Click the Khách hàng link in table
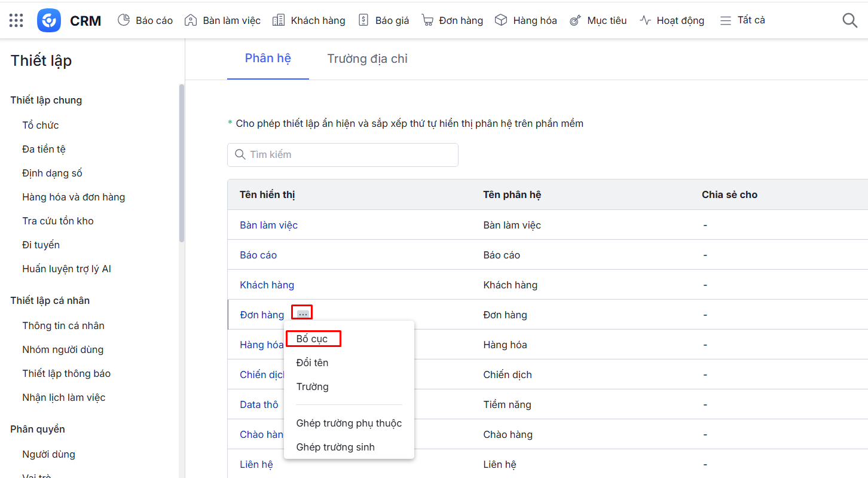The width and height of the screenshot is (868, 478). [x=267, y=285]
